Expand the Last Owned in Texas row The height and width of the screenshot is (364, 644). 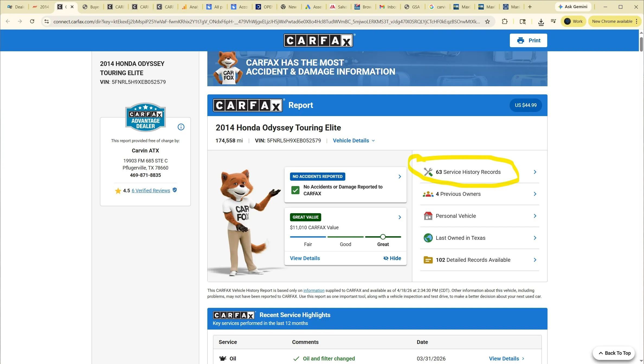pyautogui.click(x=479, y=238)
